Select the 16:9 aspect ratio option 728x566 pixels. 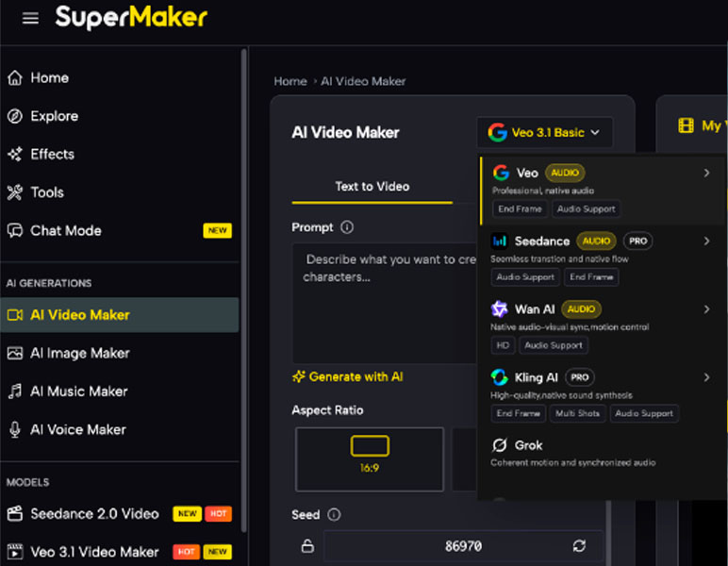coord(370,459)
